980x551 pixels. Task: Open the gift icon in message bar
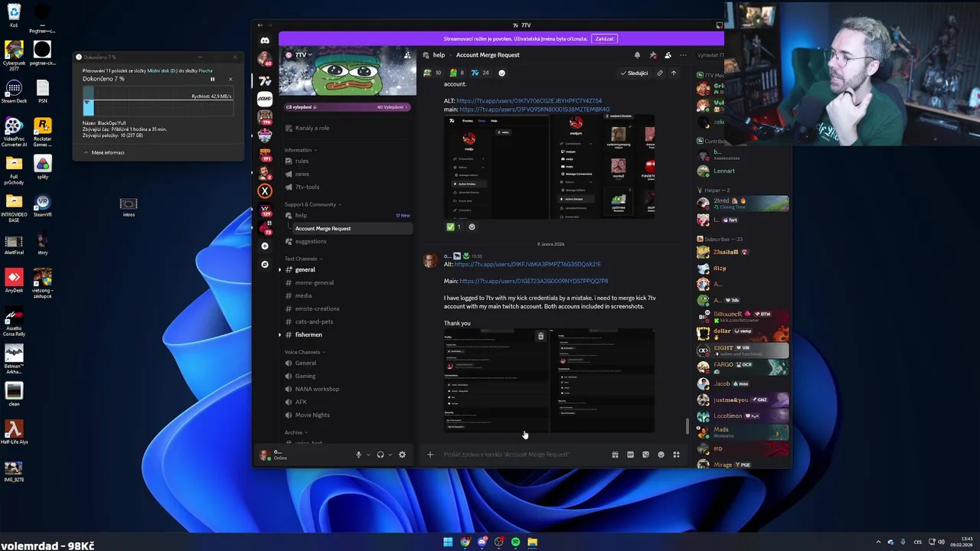tap(615, 455)
